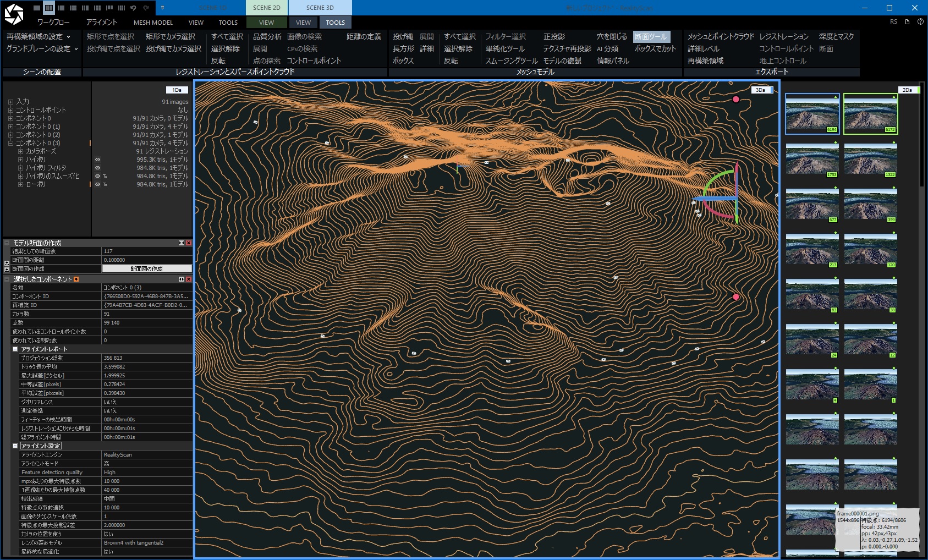This screenshot has height=560, width=928.
Task: Open the help question mark icon
Action: [x=920, y=22]
